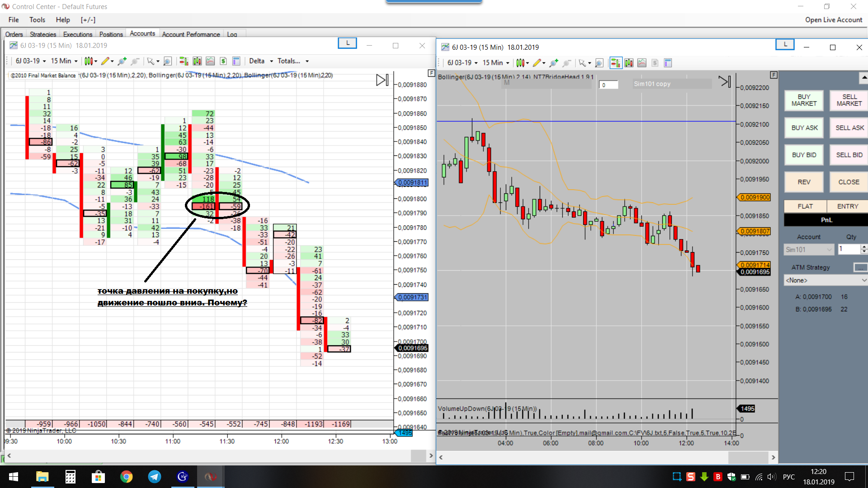Toggle Chart Trader icon in right chart toolbar
This screenshot has width=868, height=488.
pyautogui.click(x=615, y=63)
